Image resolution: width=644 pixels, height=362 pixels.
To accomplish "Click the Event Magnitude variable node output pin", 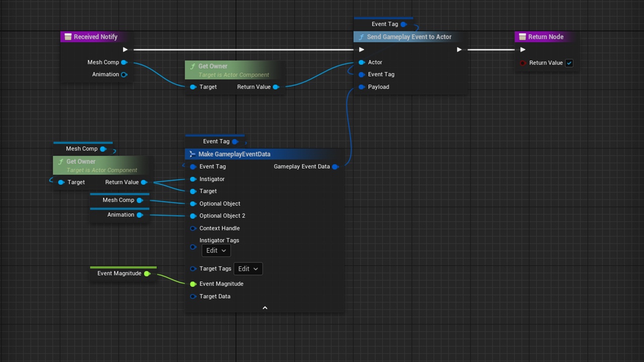I will (147, 274).
